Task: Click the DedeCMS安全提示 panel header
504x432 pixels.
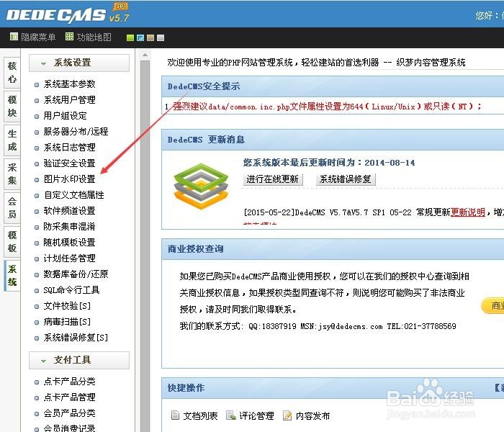Action: 333,86
